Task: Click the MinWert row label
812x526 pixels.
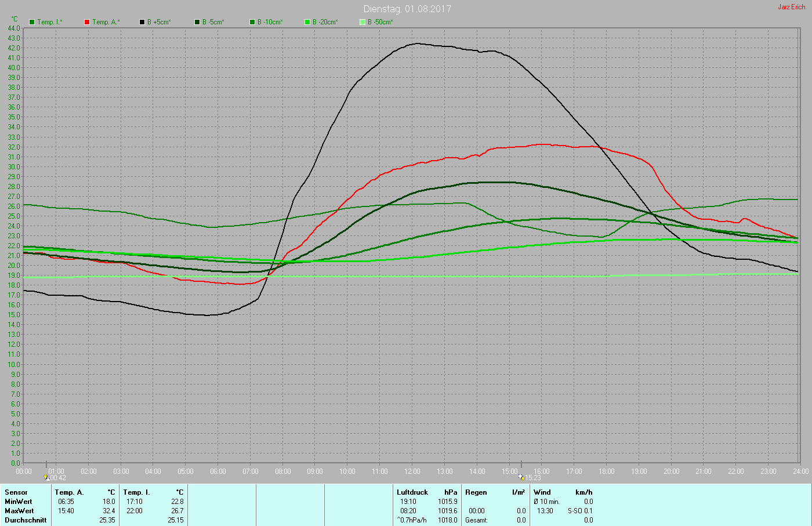Action: (18, 502)
